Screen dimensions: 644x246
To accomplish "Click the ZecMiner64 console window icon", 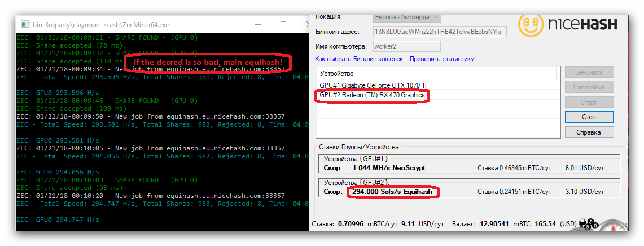I will click(x=24, y=25).
